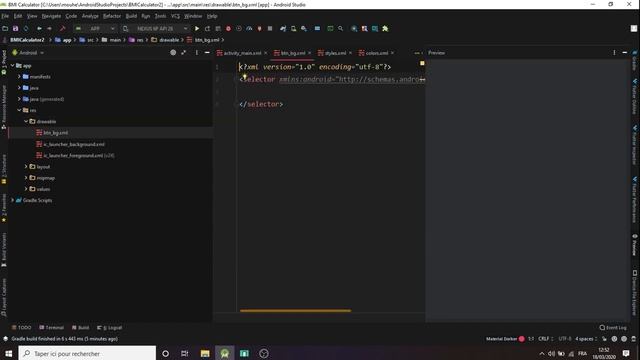The height and width of the screenshot is (360, 640).
Task: Open the APP run configuration dropdown
Action: coord(96,29)
